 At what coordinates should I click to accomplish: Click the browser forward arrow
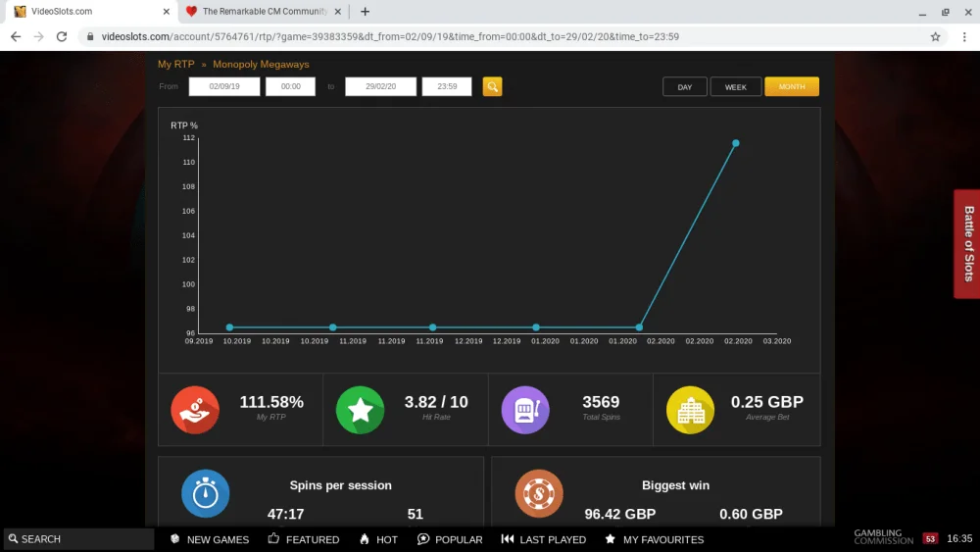[x=39, y=36]
